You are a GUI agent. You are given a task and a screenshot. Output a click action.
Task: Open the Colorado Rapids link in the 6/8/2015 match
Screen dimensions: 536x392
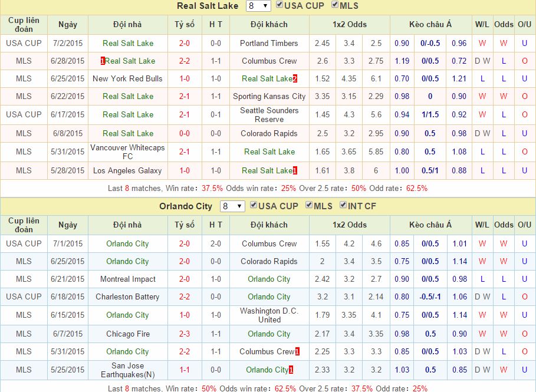coord(269,134)
